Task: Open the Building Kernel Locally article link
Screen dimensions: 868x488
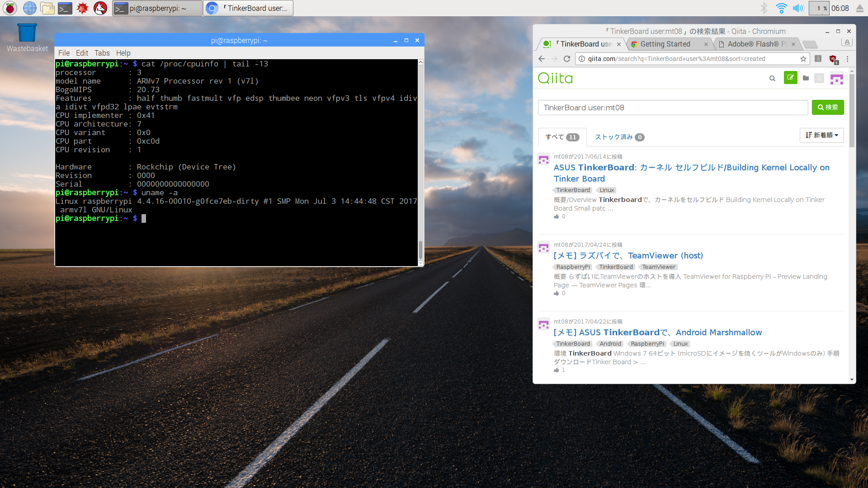Action: click(692, 173)
